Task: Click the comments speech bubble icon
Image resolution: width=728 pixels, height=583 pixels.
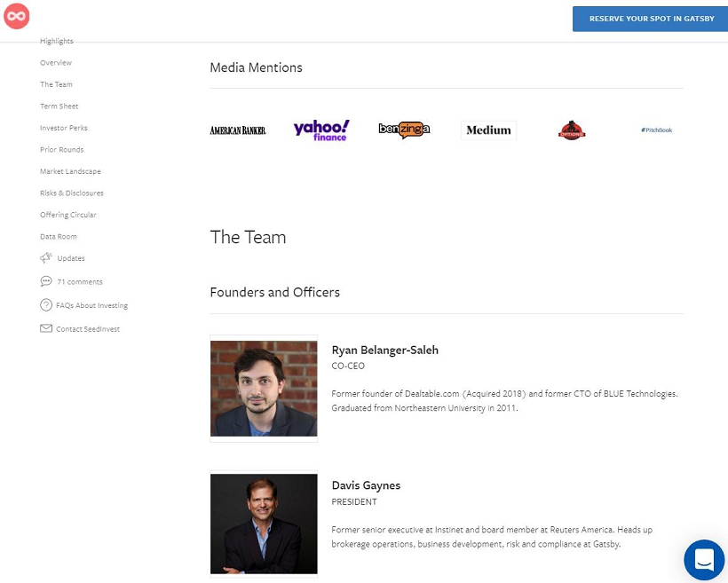Action: point(46,281)
